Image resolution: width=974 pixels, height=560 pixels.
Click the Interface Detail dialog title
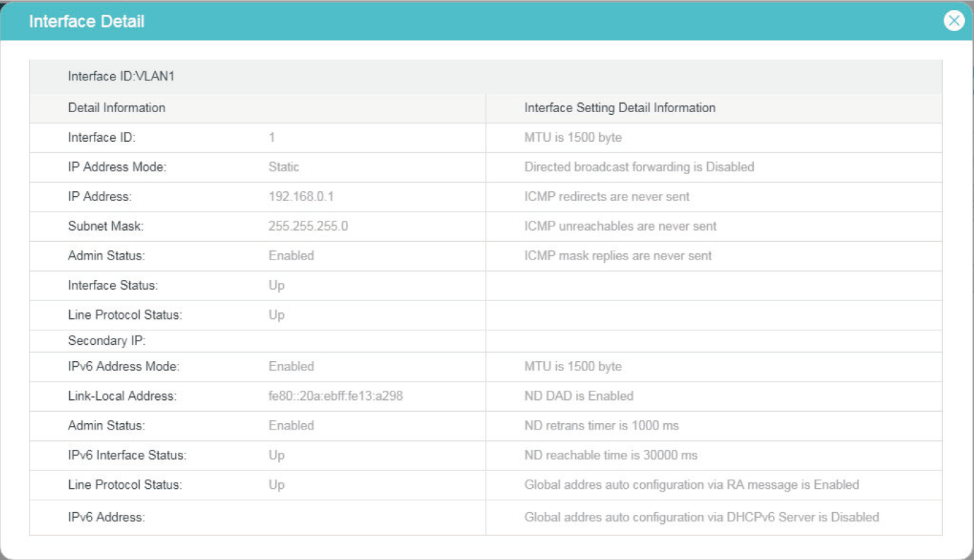point(87,22)
